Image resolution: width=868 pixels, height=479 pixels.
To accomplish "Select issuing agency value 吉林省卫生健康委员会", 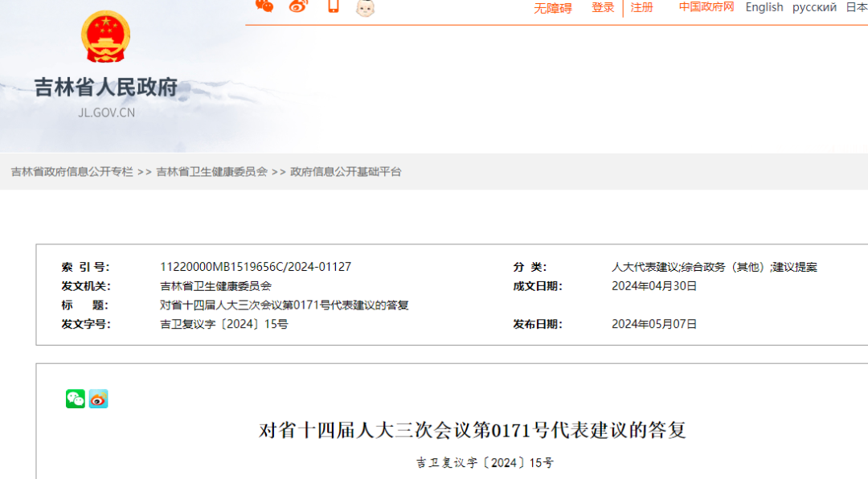I will 216,286.
